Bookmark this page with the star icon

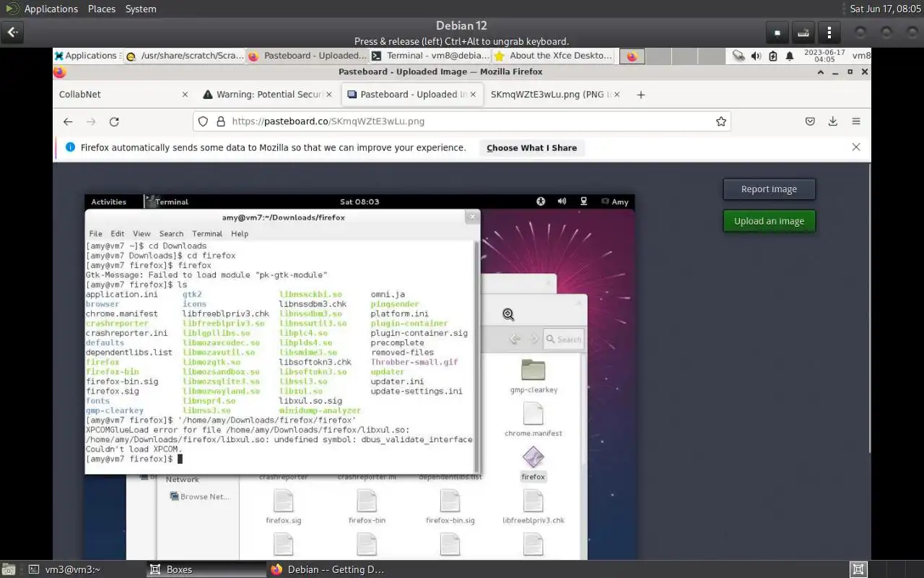(x=720, y=121)
